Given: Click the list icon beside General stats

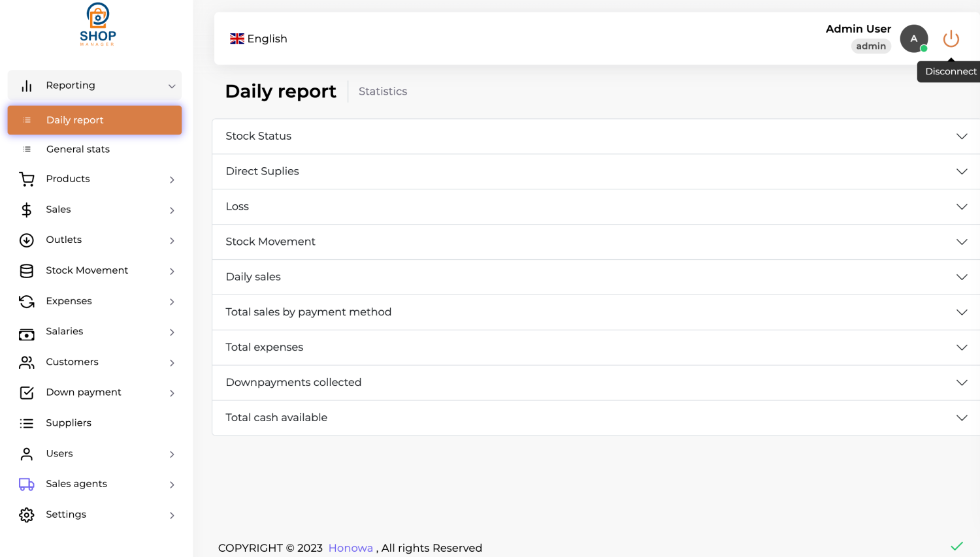Looking at the screenshot, I should (27, 150).
